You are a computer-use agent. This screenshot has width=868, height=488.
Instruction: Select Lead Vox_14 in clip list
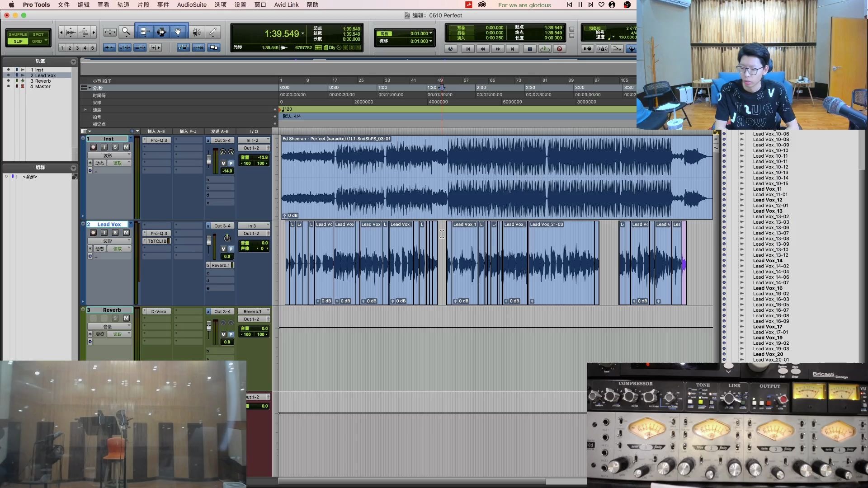pos(767,260)
